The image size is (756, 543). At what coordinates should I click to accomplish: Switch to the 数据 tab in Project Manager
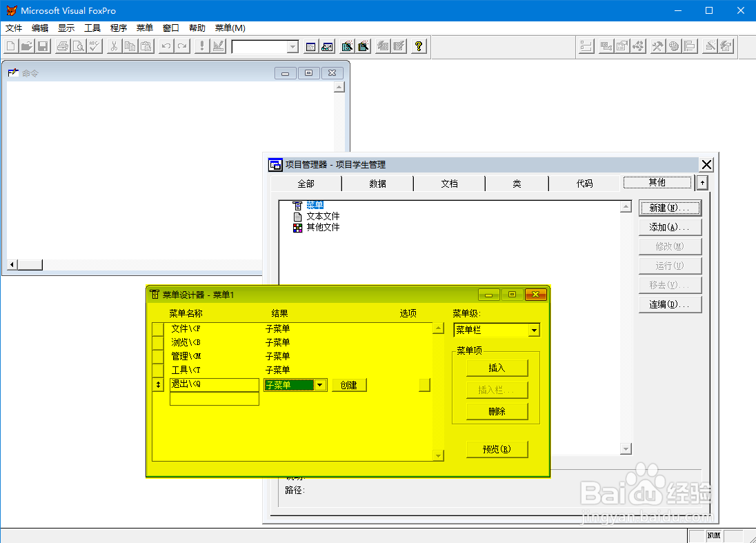[x=377, y=184]
